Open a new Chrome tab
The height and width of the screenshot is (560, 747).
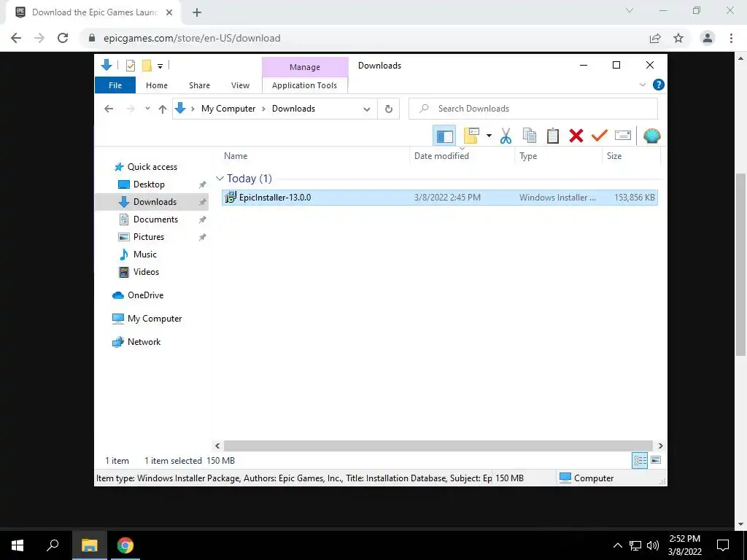pyautogui.click(x=197, y=12)
